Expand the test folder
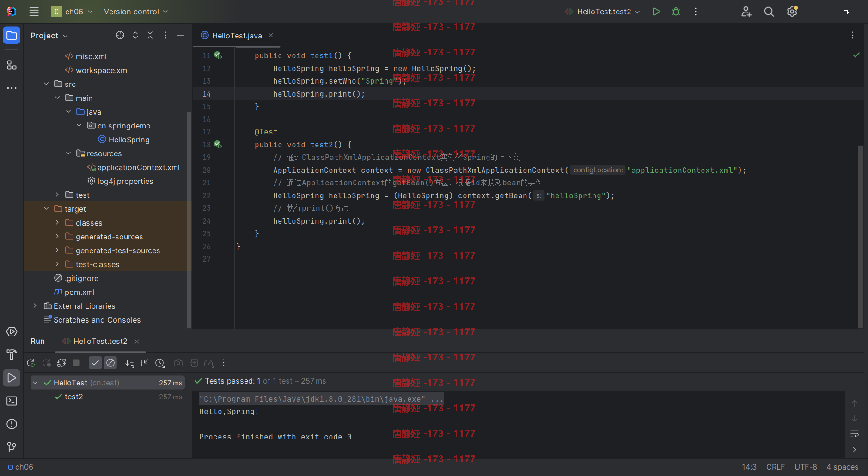 point(57,195)
